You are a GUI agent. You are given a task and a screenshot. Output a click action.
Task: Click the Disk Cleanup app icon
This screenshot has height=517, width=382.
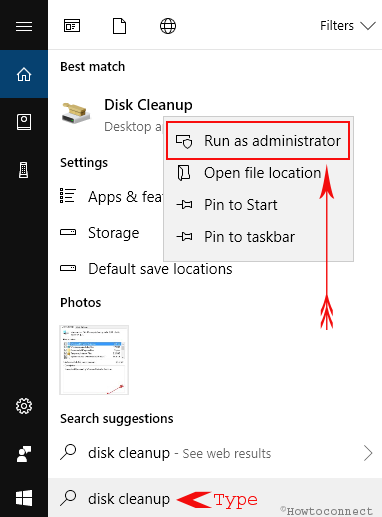pos(76,114)
